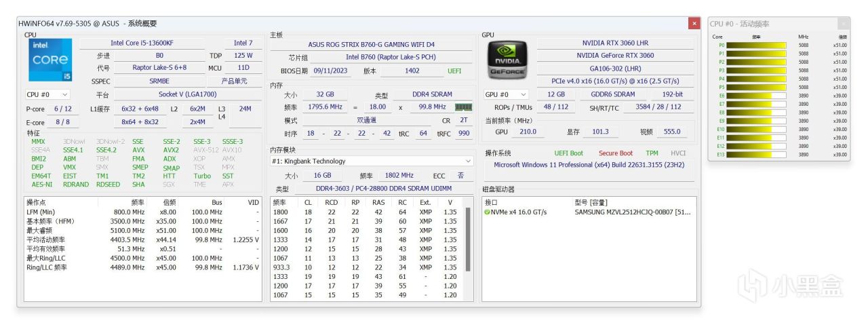Viewport: 868px width, 323px height.
Task: Click the HVCI status label
Action: [x=678, y=153]
